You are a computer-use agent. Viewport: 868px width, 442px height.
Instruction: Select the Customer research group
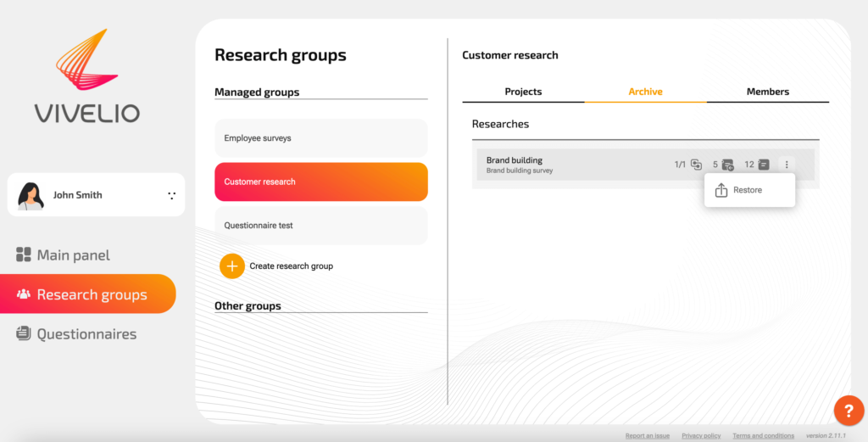point(321,182)
